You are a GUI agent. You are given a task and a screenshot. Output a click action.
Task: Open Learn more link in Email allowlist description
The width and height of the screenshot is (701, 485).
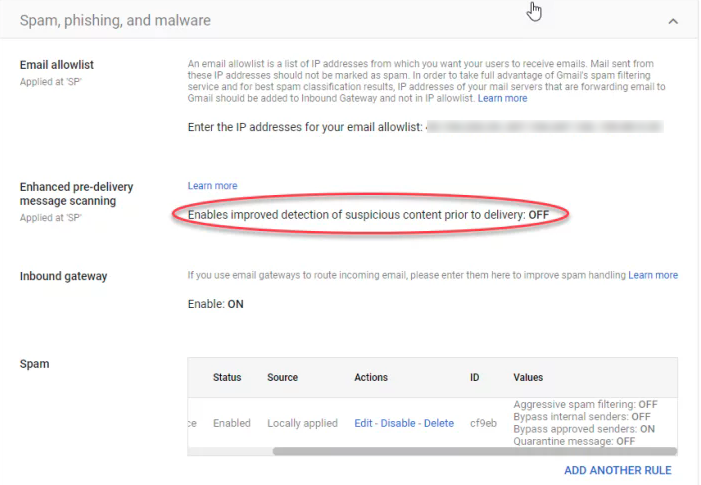[502, 98]
